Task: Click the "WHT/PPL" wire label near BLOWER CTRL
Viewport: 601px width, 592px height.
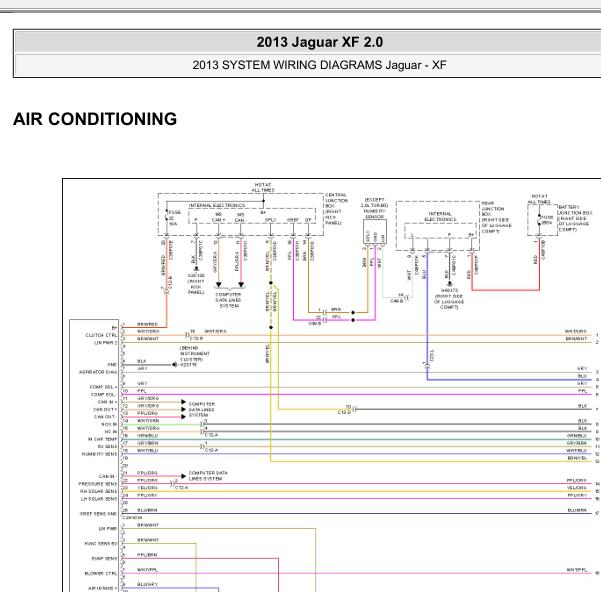Action: click(x=147, y=570)
